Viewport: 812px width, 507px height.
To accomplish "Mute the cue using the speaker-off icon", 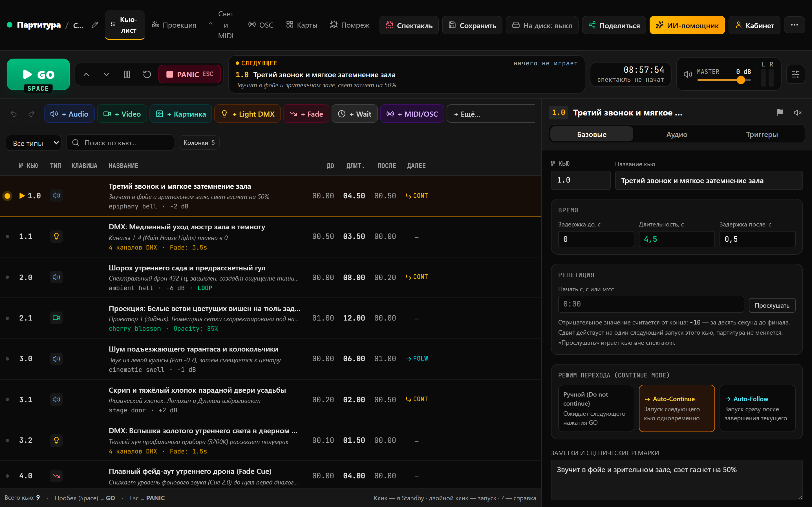I will [x=798, y=113].
